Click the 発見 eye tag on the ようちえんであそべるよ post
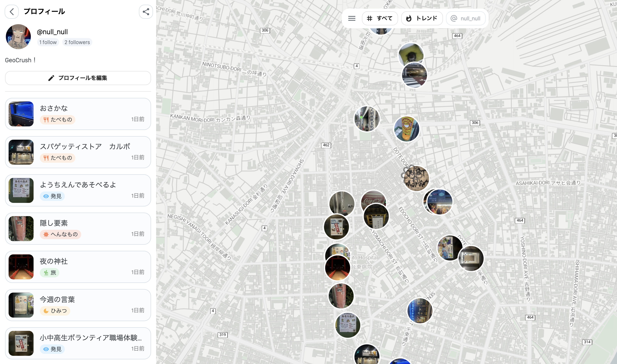 coord(52,196)
